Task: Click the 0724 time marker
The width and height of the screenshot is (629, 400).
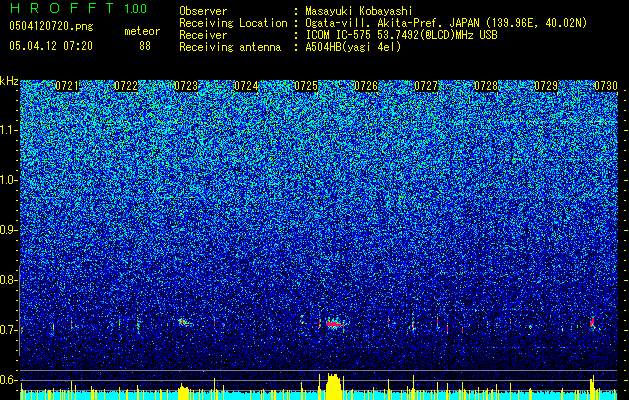Action: [x=246, y=86]
